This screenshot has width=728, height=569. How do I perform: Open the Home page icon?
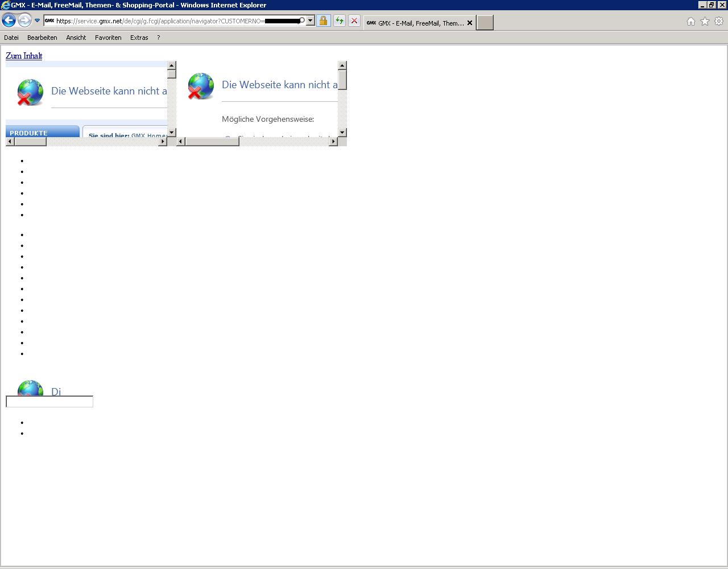[x=690, y=22]
